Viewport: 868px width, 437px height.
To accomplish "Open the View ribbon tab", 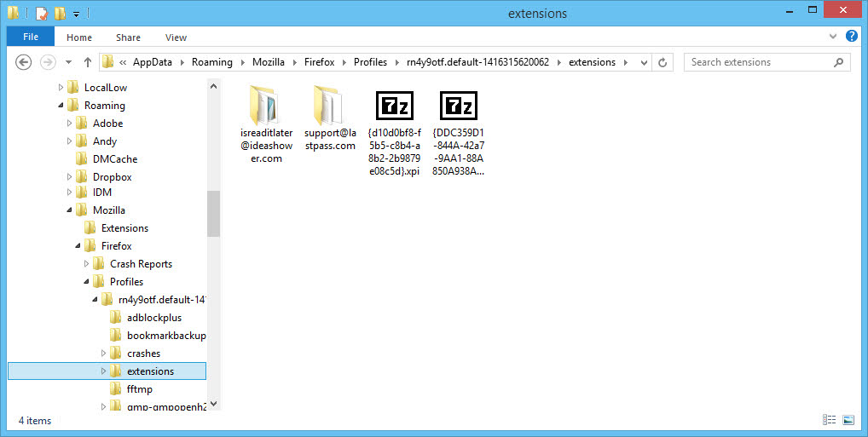I will tap(176, 37).
